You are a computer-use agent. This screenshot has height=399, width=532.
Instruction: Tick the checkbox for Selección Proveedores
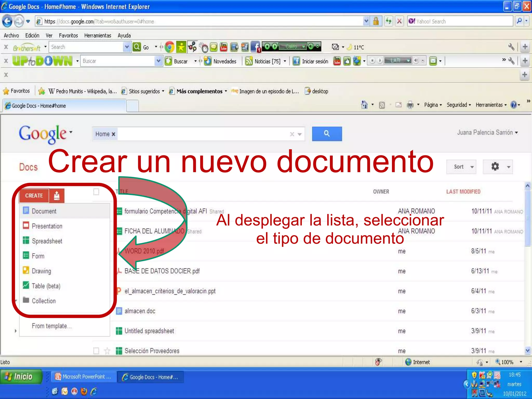[96, 351]
